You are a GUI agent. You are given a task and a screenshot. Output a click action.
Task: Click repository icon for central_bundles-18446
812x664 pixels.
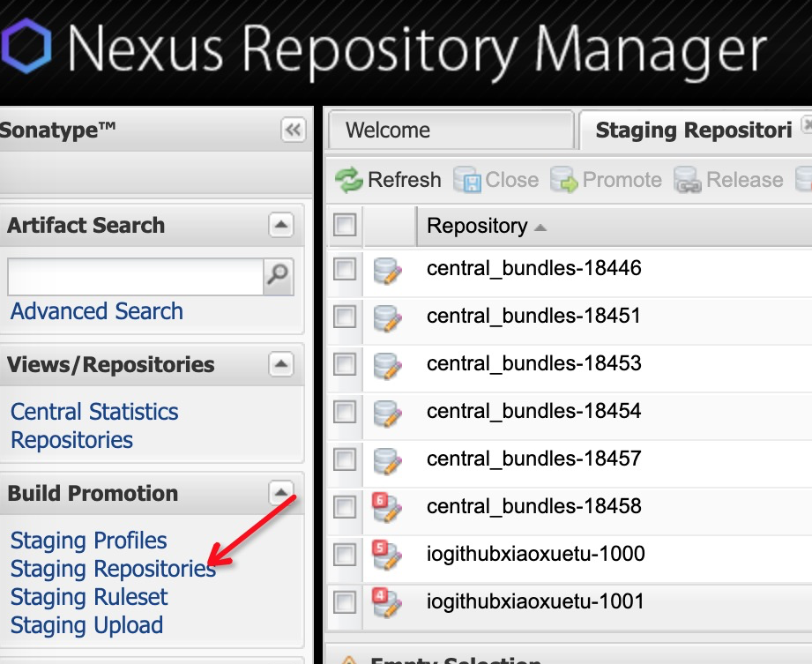(387, 270)
